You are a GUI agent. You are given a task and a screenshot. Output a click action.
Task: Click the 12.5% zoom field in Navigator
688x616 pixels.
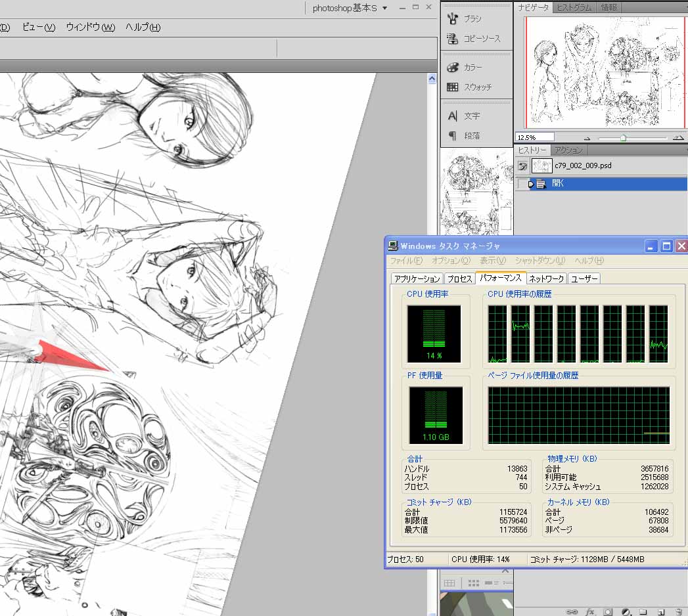(534, 137)
